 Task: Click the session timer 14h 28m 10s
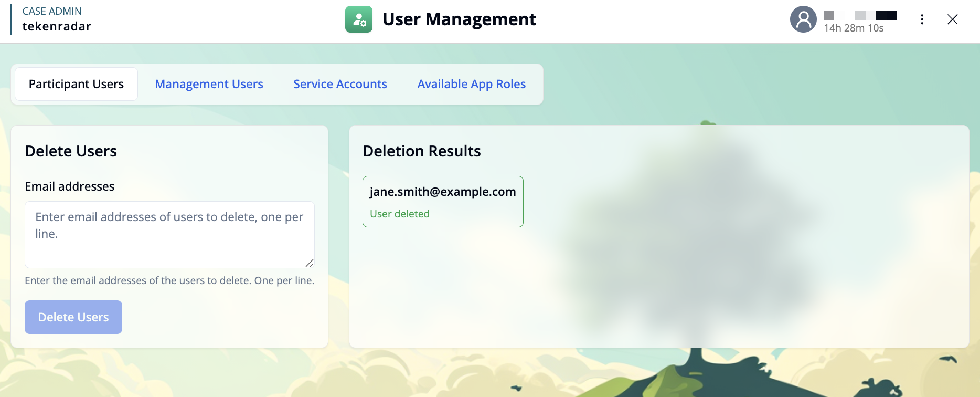[854, 28]
